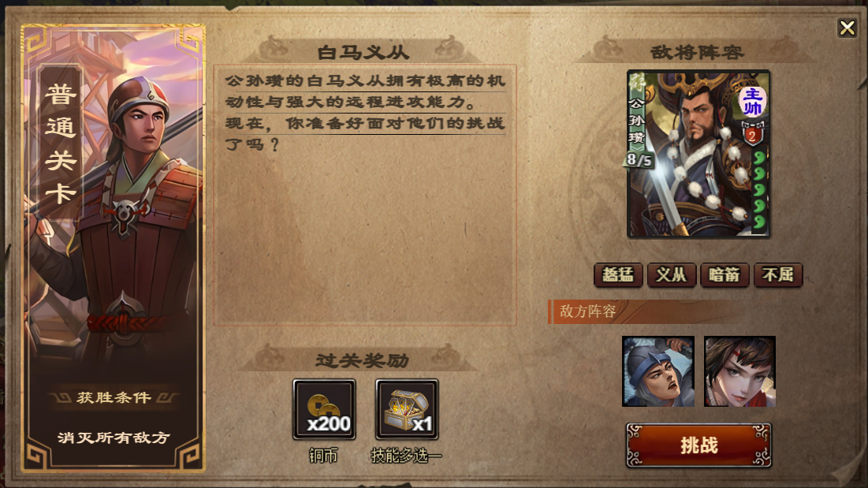This screenshot has height=488, width=868.
Task: Click the copper coins x200 reward icon
Action: [324, 409]
